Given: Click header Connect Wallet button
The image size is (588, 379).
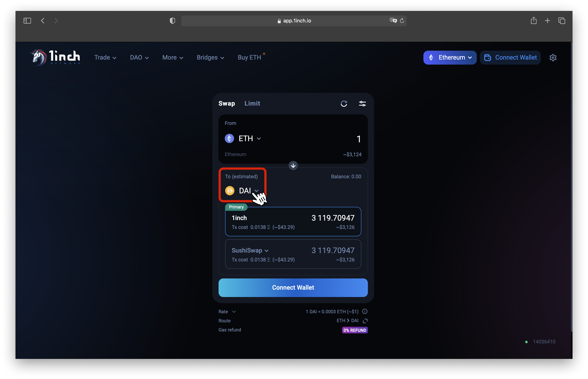Looking at the screenshot, I should 510,58.
